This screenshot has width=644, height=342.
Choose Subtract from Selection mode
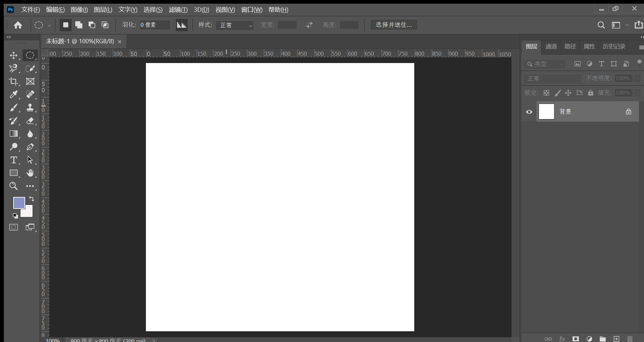point(92,25)
